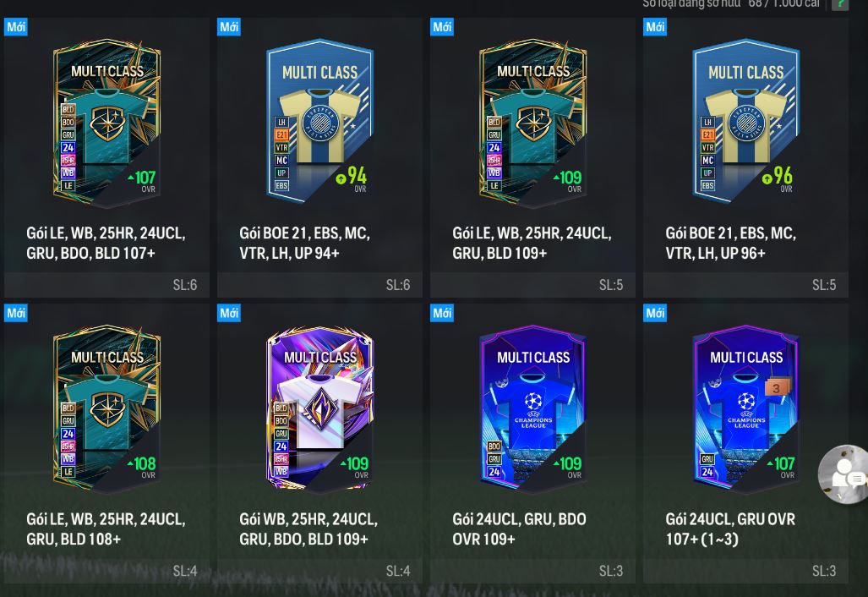Image resolution: width=868 pixels, height=597 pixels.
Task: Click the floating chat assistant icon
Action: coord(843,474)
